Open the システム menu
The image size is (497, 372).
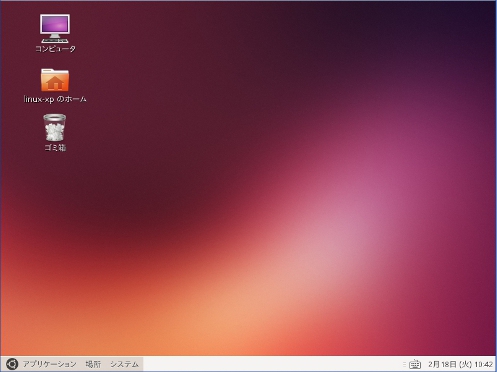[124, 364]
